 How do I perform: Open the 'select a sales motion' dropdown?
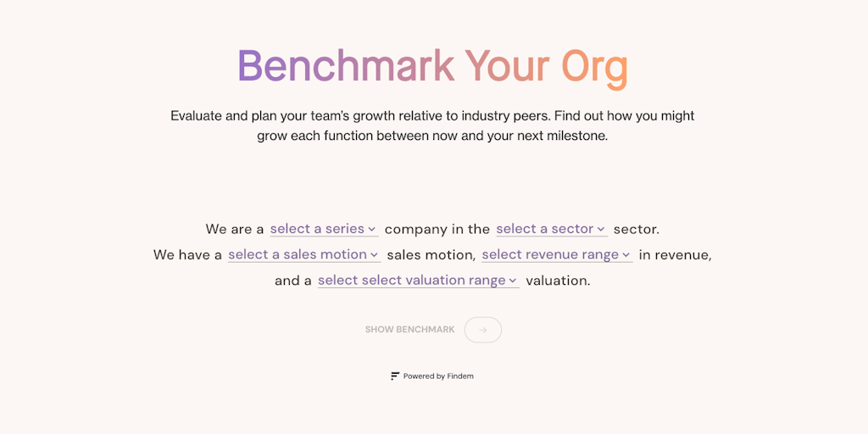tap(298, 254)
